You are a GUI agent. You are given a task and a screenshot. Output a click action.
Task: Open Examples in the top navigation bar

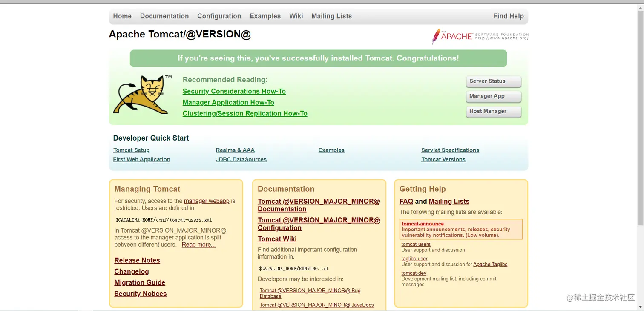point(265,16)
